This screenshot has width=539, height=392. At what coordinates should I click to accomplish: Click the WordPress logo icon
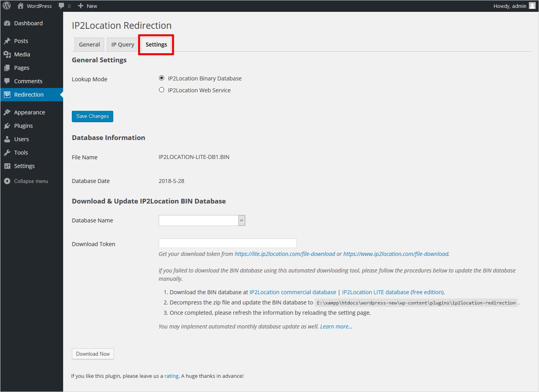[7, 6]
